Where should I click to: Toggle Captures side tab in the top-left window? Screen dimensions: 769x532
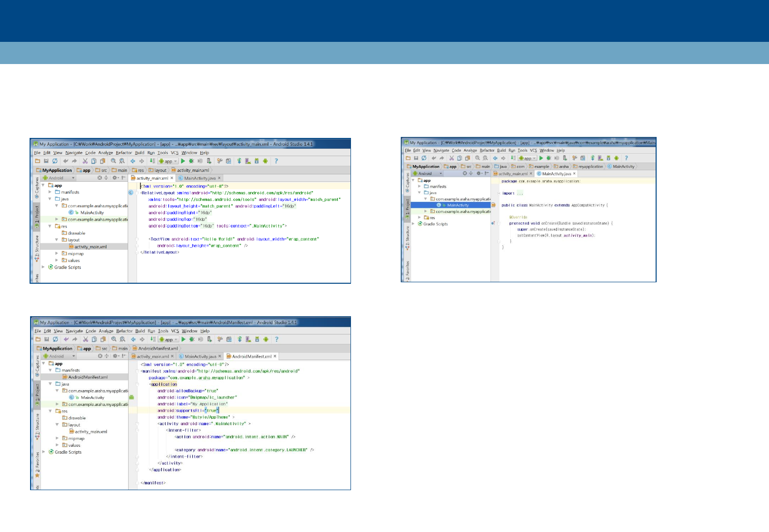tap(36, 188)
